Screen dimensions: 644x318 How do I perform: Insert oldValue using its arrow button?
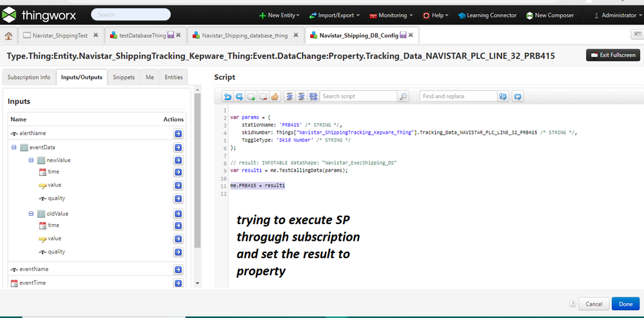tap(179, 214)
